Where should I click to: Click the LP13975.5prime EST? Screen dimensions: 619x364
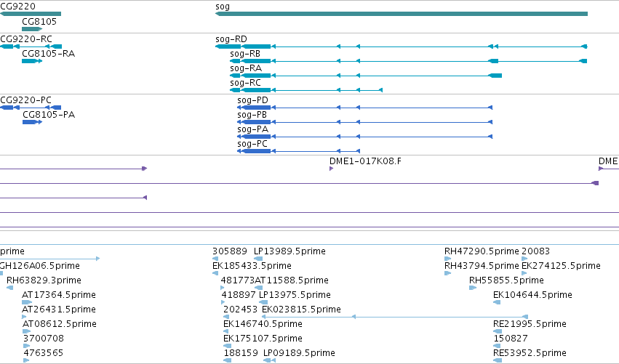click(295, 295)
